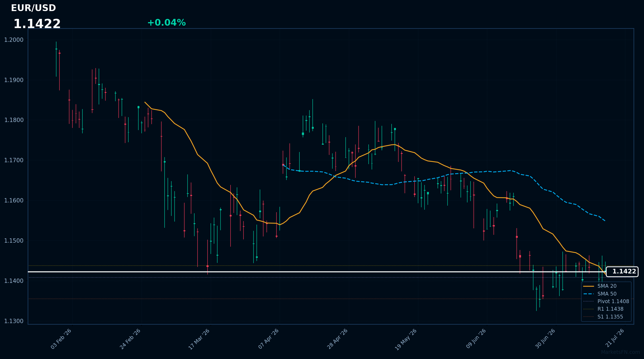Click the 1.1400 y-axis label
644x359 pixels.
coord(14,281)
